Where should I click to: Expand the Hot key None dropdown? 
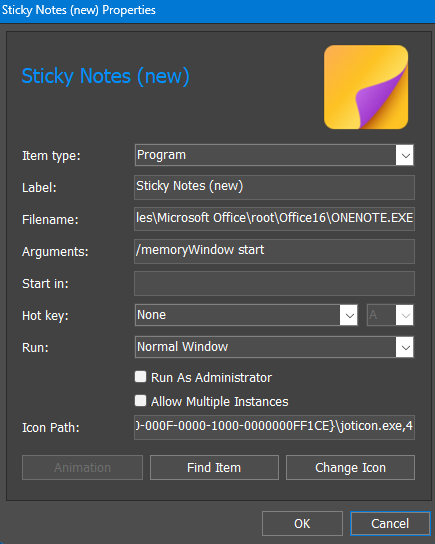pyautogui.click(x=349, y=315)
